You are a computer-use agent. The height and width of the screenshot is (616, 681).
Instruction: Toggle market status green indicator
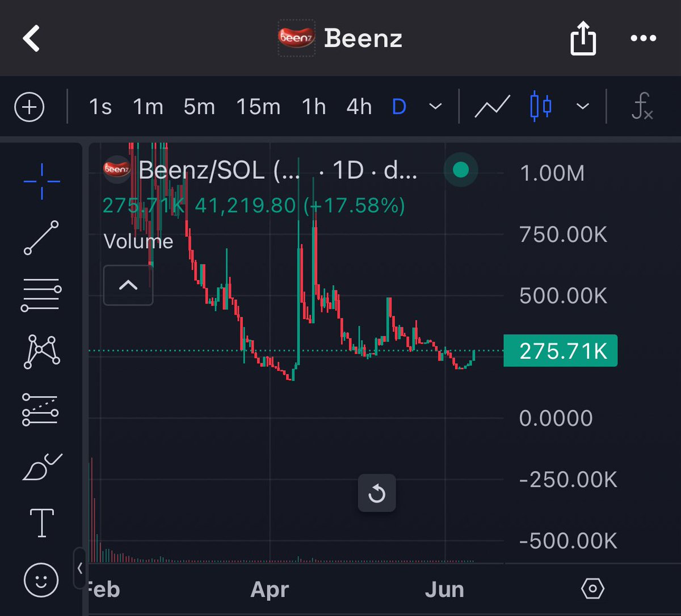point(461,170)
